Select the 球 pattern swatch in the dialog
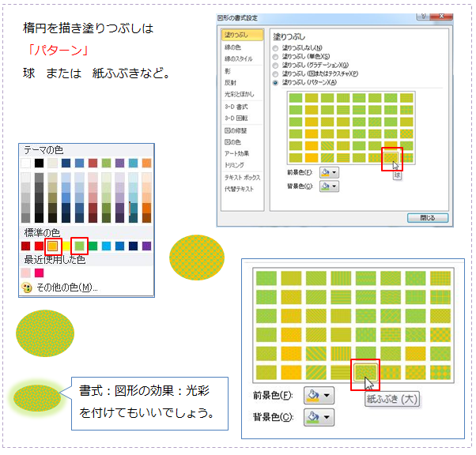 (391, 157)
